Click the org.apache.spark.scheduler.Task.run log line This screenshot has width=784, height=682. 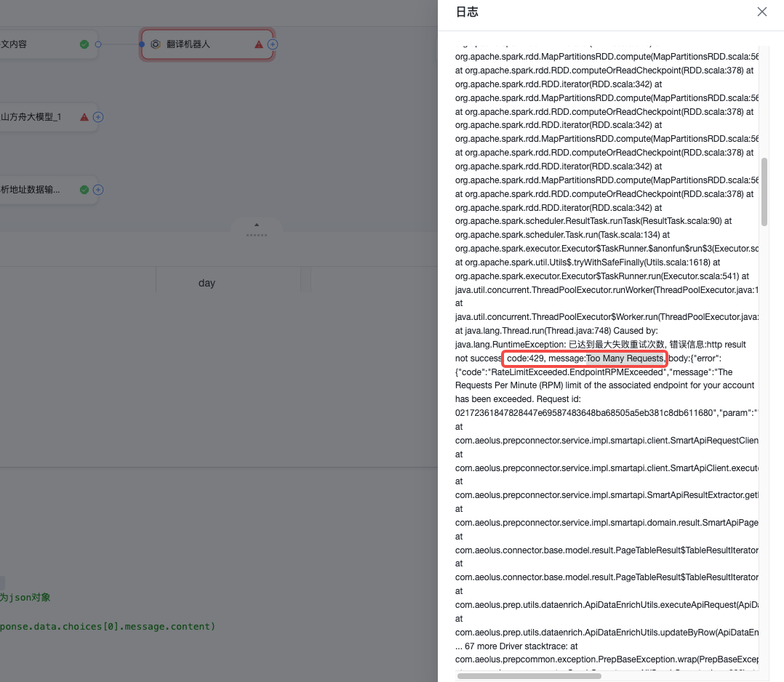click(x=562, y=235)
